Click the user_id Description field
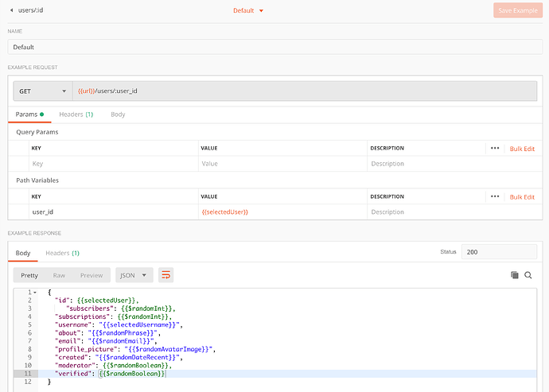Viewport: 549px width, 392px height. (x=454, y=212)
